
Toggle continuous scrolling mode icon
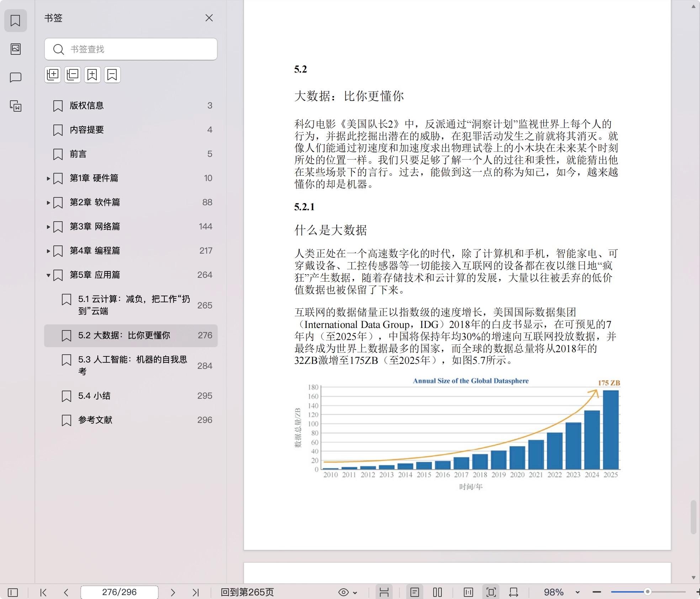[x=384, y=592]
